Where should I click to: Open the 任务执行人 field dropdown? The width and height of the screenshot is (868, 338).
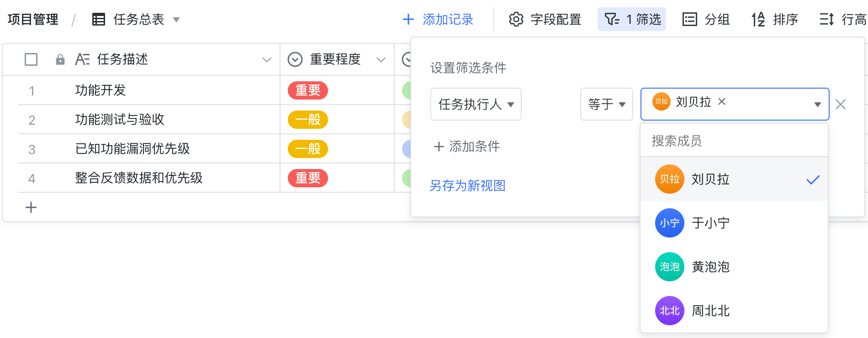476,104
